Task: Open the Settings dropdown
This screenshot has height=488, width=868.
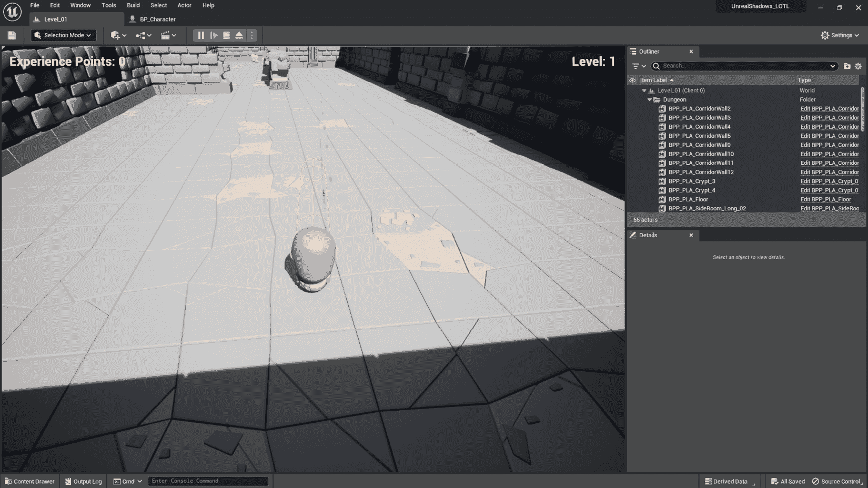Action: click(x=840, y=35)
